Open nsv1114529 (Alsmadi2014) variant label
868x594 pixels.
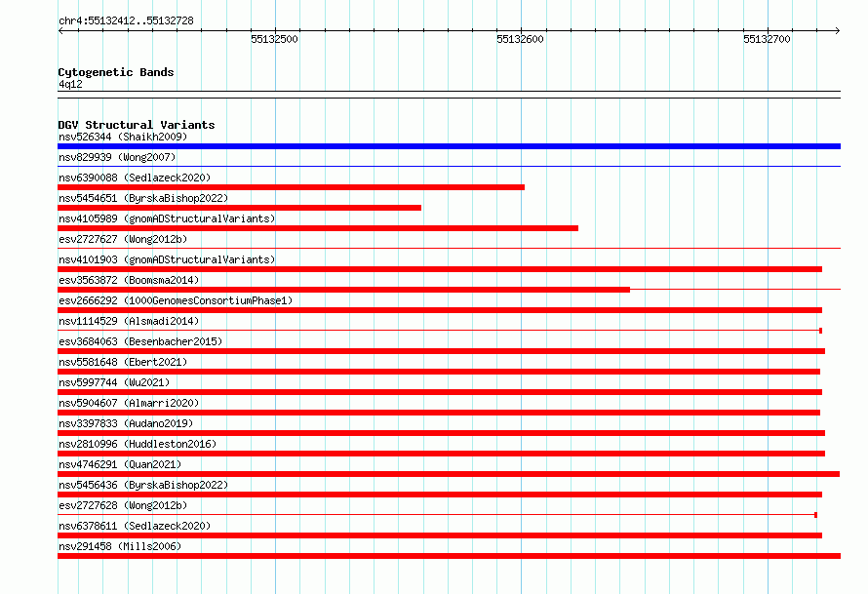(129, 321)
